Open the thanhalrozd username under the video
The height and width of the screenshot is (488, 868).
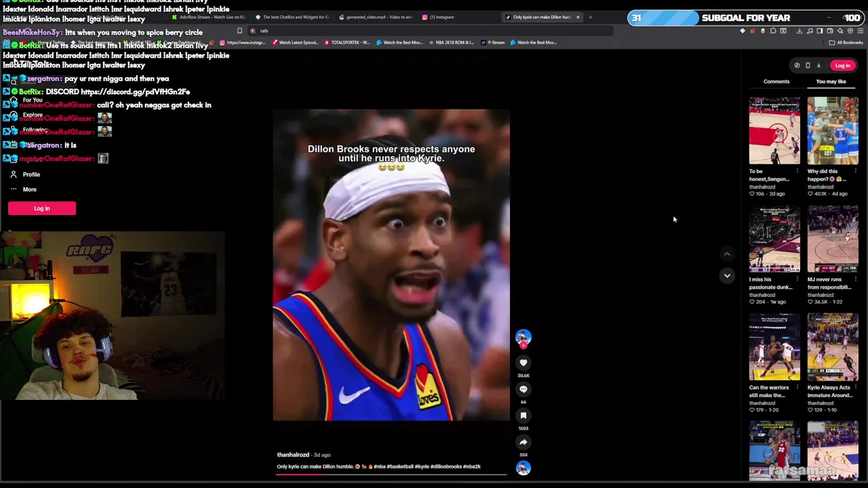pyautogui.click(x=293, y=455)
